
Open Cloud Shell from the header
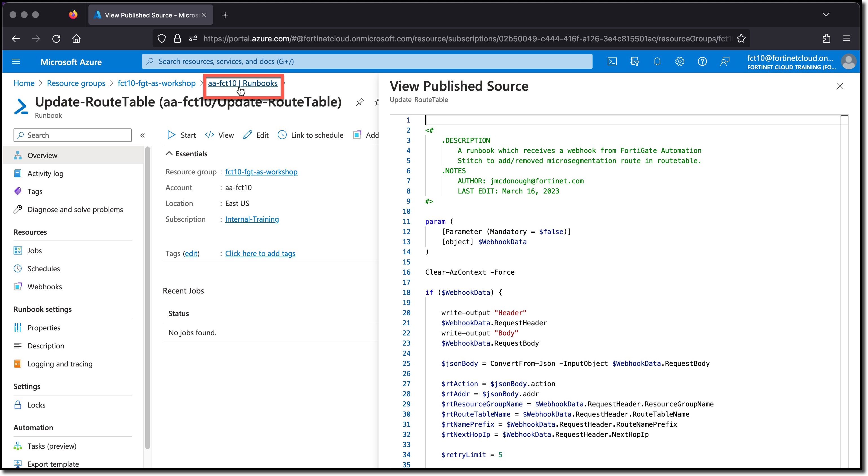point(612,61)
